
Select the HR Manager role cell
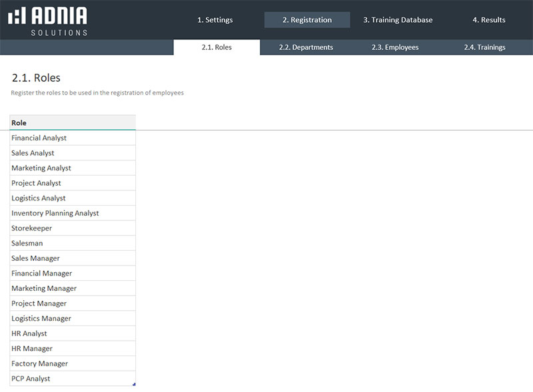[x=72, y=349]
